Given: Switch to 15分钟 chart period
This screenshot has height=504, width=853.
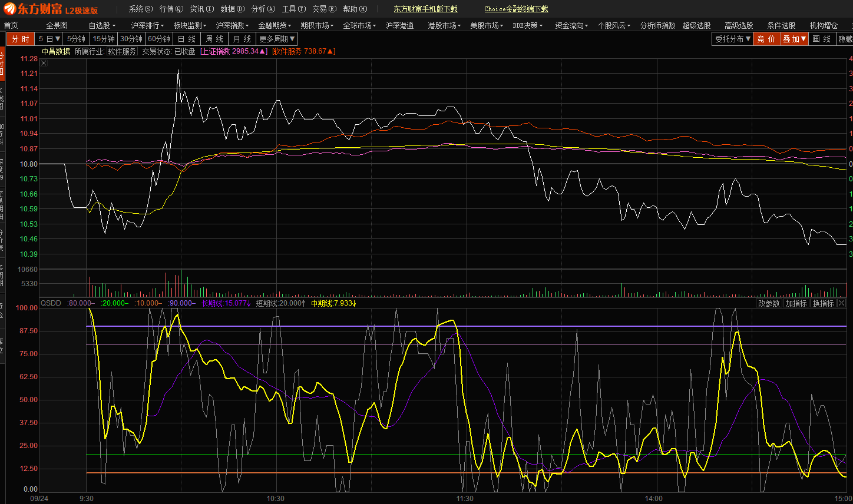Looking at the screenshot, I should pos(104,39).
